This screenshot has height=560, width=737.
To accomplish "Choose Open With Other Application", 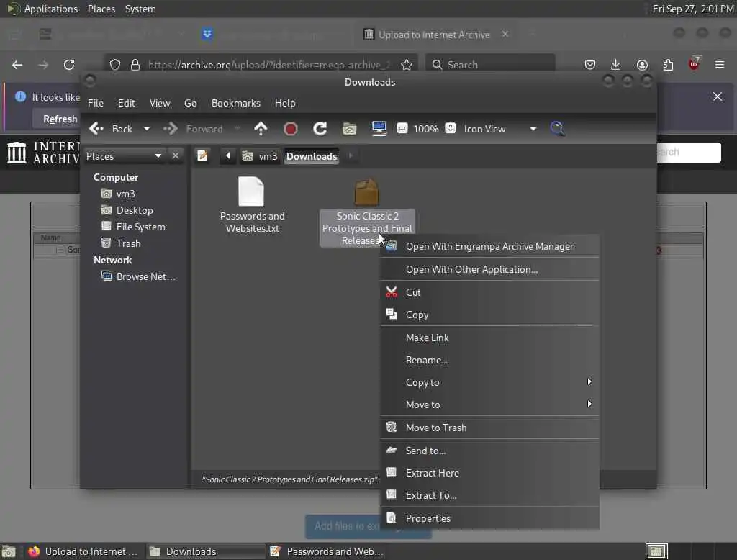I will [x=489, y=269].
